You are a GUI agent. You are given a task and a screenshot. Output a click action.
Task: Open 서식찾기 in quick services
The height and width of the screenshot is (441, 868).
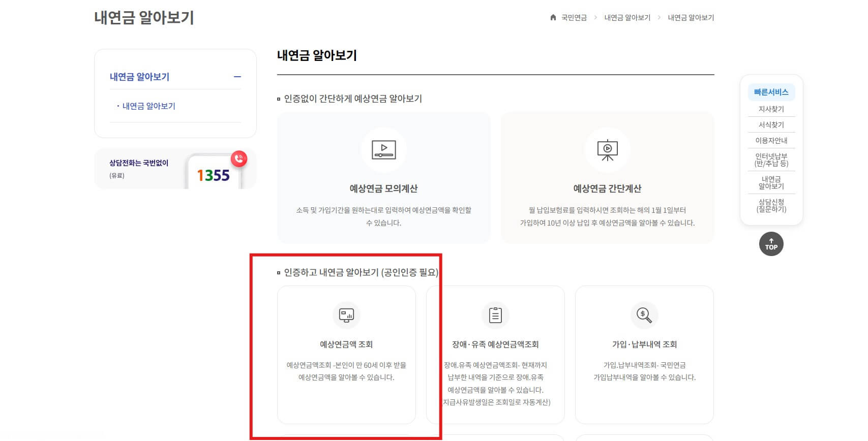tap(771, 125)
